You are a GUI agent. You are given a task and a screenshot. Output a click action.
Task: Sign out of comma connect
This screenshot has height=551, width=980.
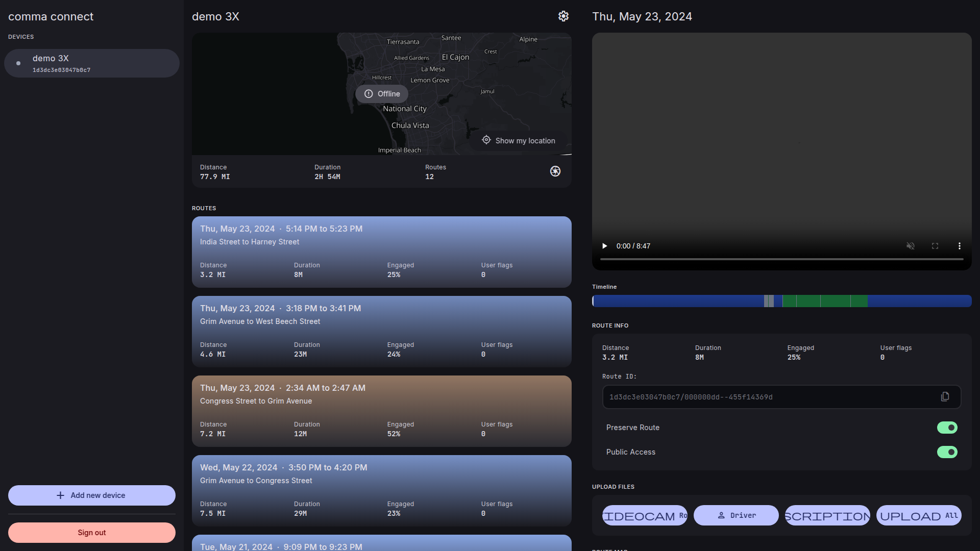tap(92, 533)
